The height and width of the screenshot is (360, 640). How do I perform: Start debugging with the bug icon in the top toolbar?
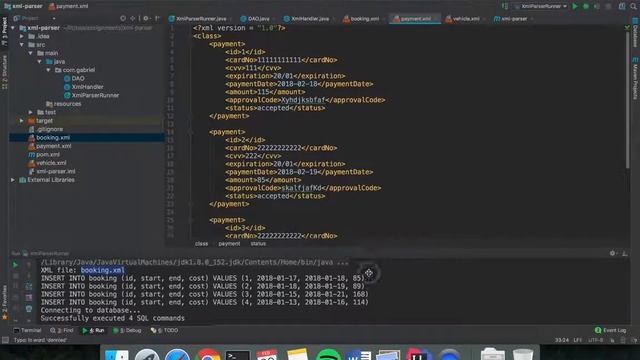586,6
